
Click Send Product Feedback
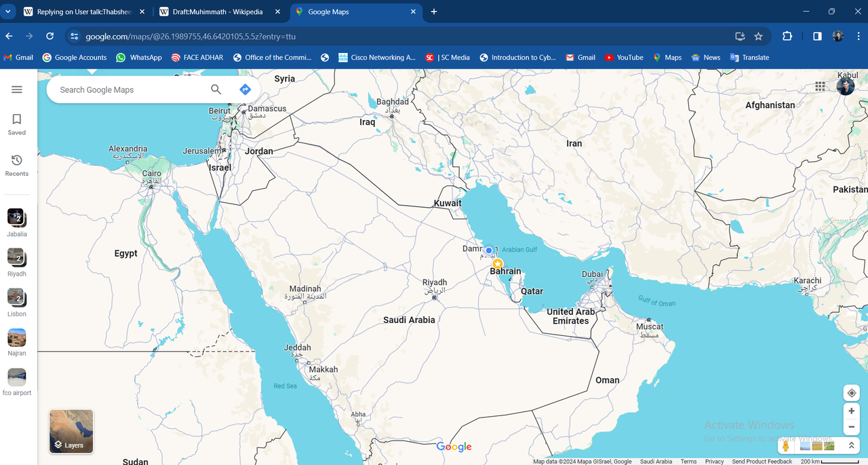(762, 462)
